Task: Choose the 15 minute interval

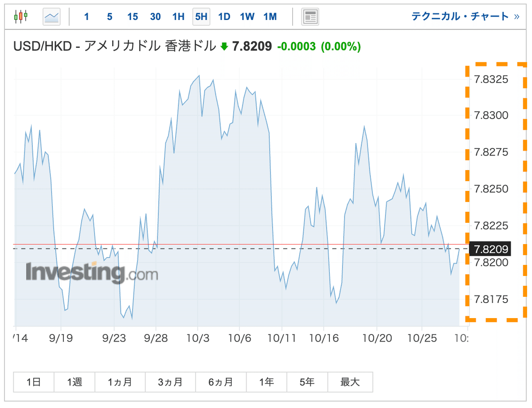Action: (x=133, y=17)
